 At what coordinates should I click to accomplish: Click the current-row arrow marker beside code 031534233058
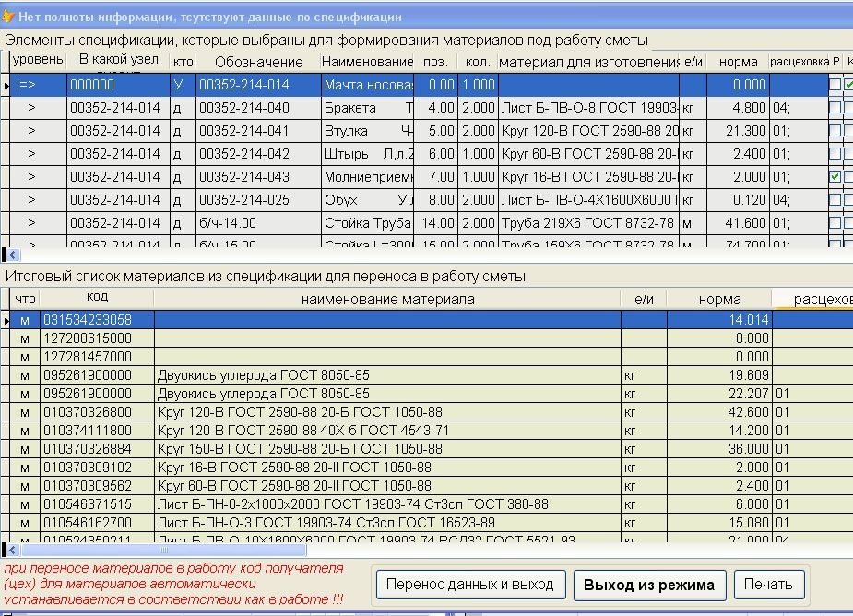click(7, 320)
